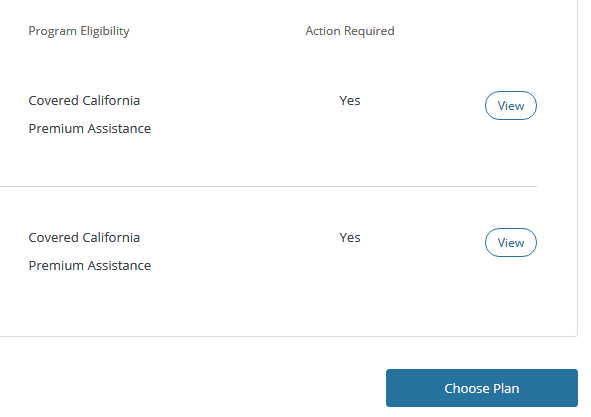591x417 pixels.
Task: Click the second row's Covered California label
Action: tap(84, 238)
